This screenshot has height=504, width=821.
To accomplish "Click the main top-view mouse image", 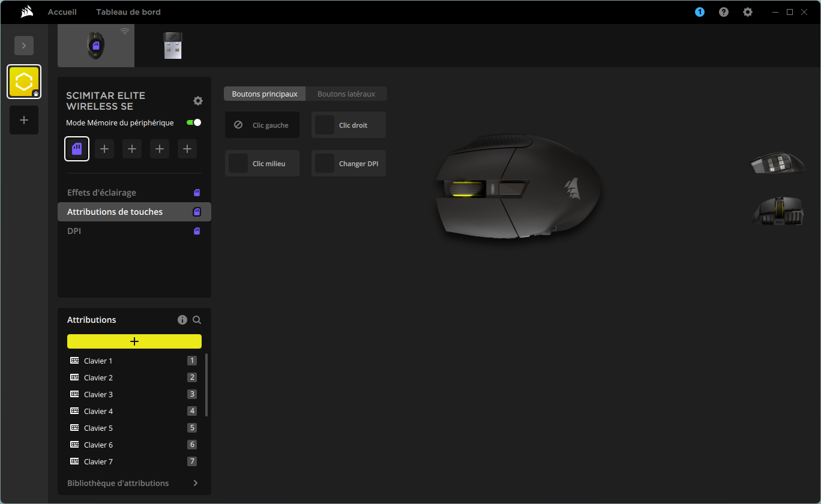I will 519,186.
